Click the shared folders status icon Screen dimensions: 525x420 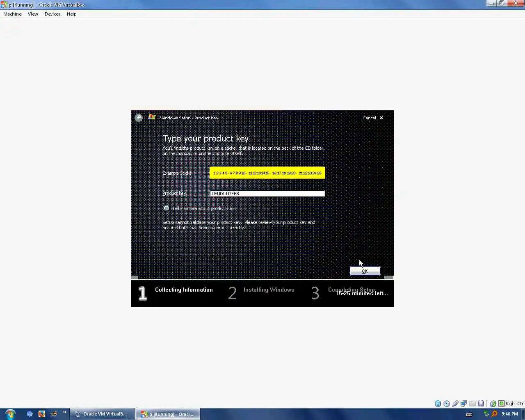[x=472, y=404]
